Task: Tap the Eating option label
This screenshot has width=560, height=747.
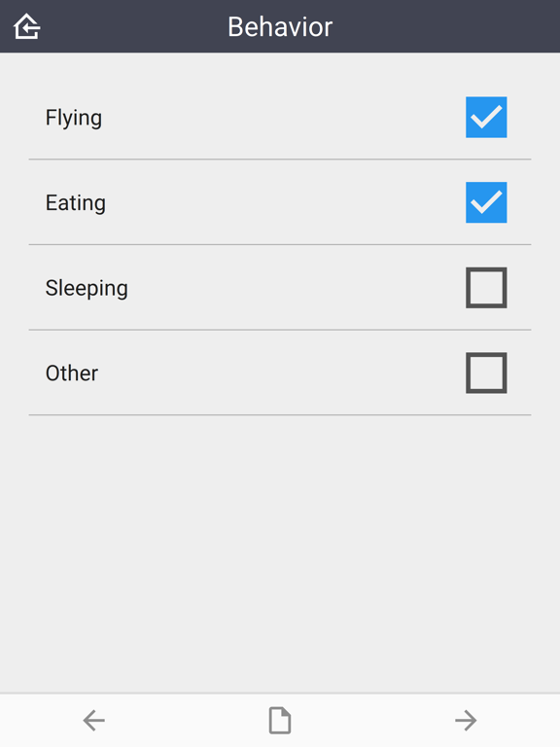Action: tap(76, 203)
